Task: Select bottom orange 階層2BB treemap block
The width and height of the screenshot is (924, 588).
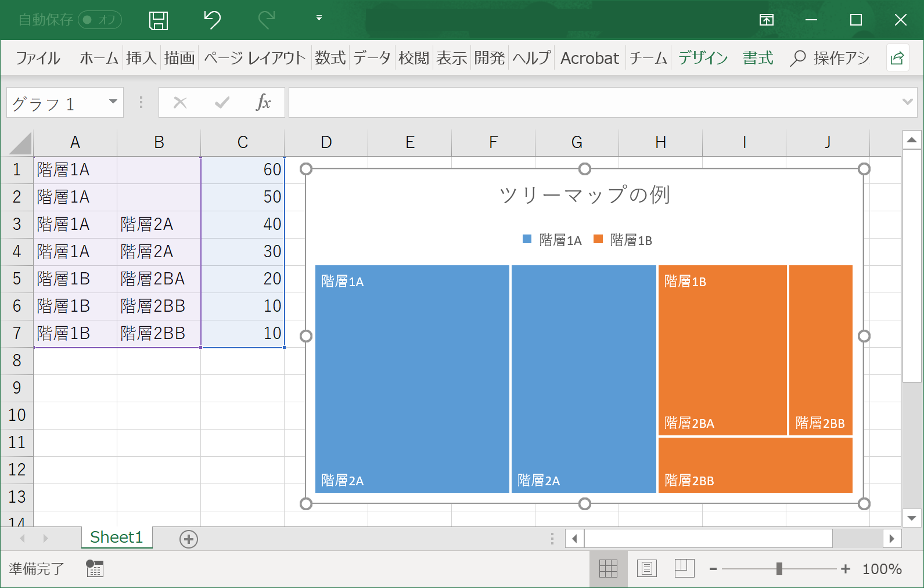Action: tap(756, 466)
